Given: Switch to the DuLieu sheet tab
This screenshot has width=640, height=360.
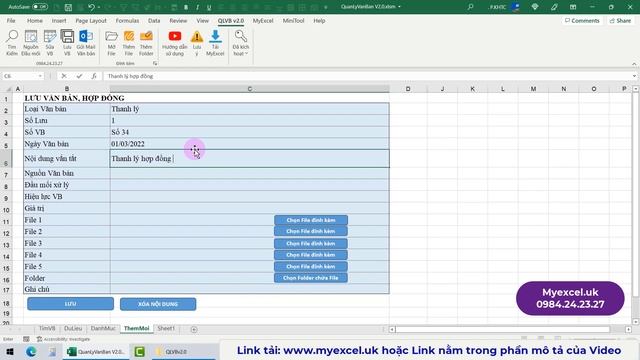Looking at the screenshot, I should 73,329.
